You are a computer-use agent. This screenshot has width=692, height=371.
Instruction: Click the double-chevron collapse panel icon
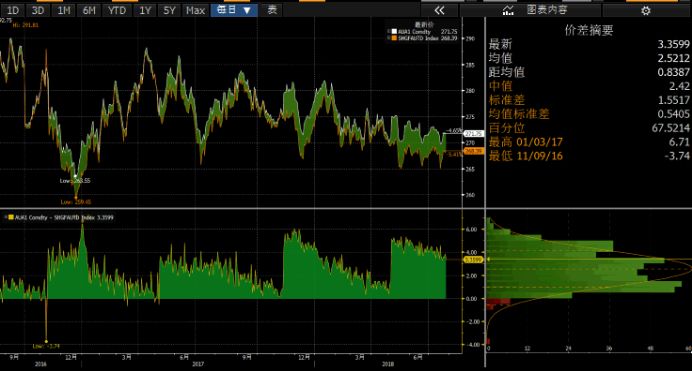click(x=439, y=11)
